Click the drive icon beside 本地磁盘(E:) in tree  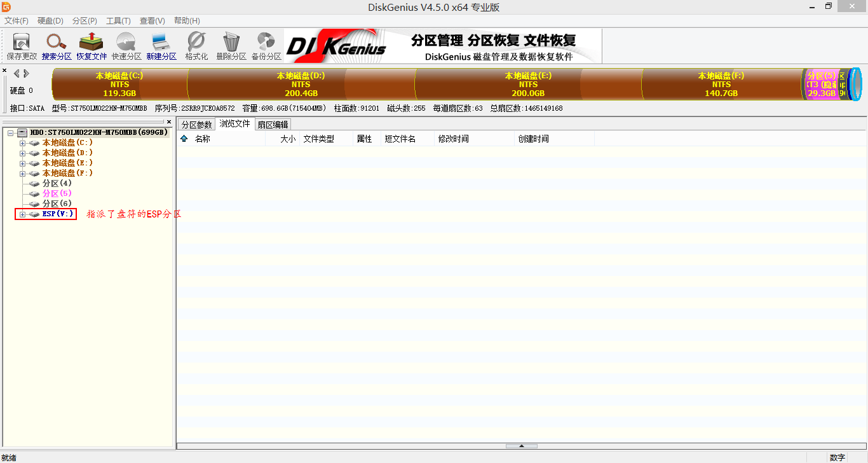(34, 163)
